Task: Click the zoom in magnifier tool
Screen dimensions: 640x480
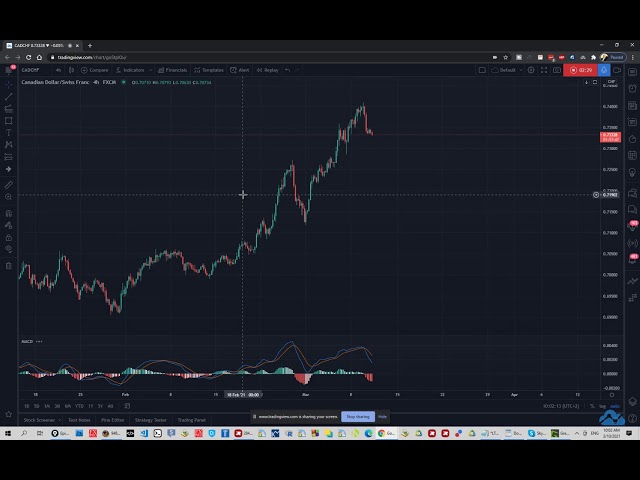Action: click(x=9, y=197)
